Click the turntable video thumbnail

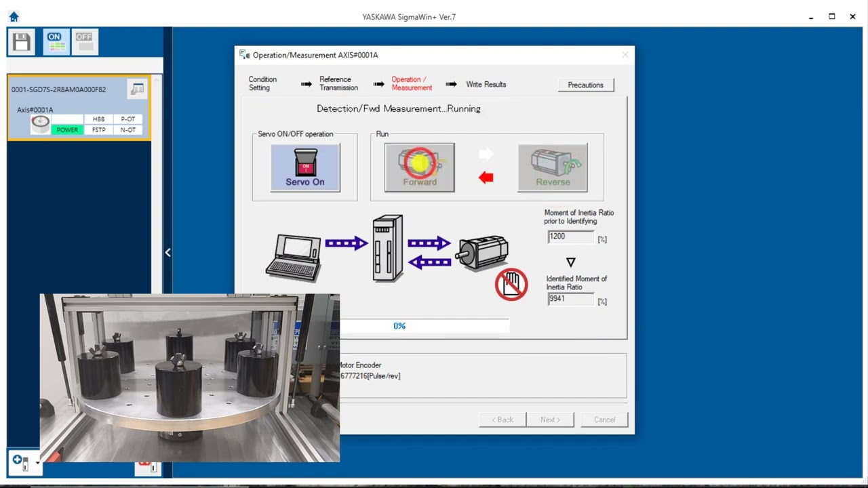click(x=190, y=378)
